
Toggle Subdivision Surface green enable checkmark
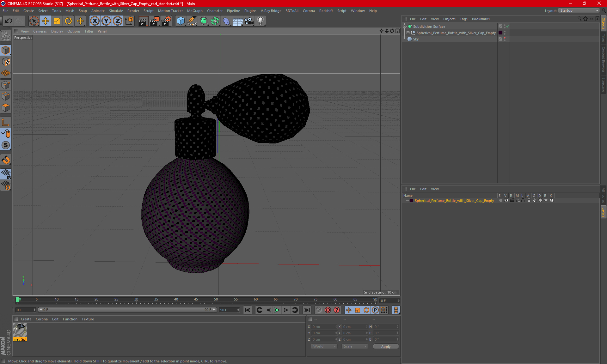click(x=507, y=27)
